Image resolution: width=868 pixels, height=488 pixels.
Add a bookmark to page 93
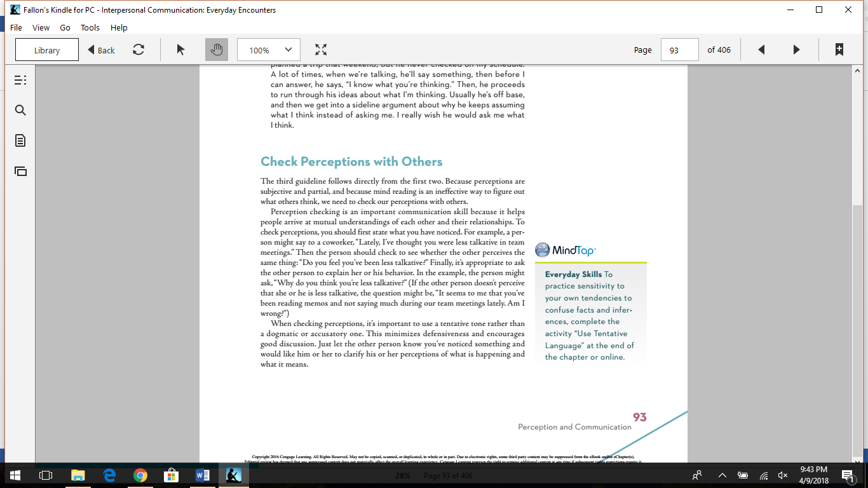tap(840, 49)
